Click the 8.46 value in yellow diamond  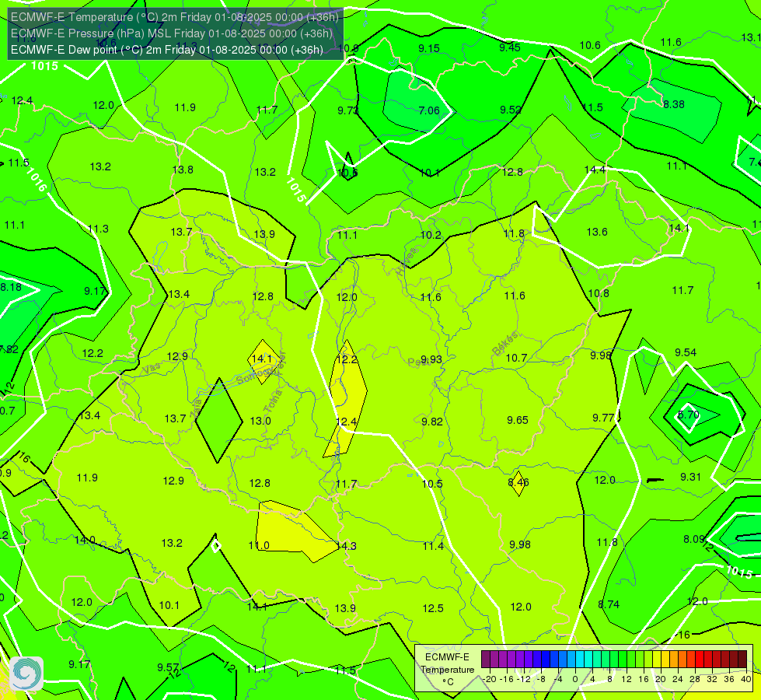coord(518,482)
